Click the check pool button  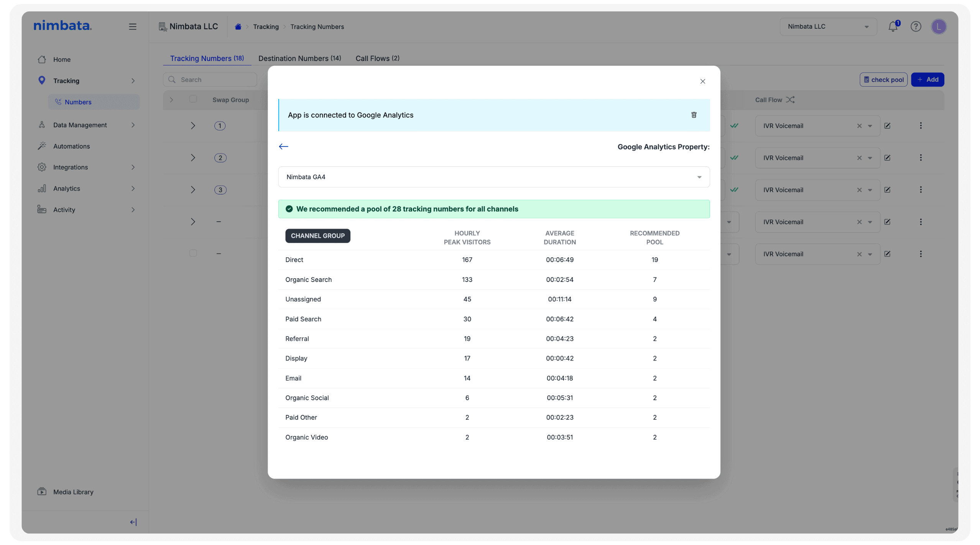pyautogui.click(x=883, y=80)
